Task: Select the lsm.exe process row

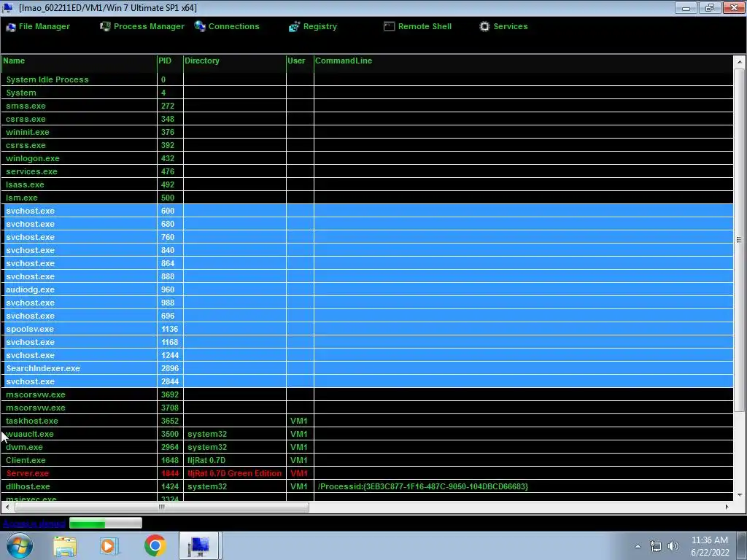Action: click(x=367, y=198)
